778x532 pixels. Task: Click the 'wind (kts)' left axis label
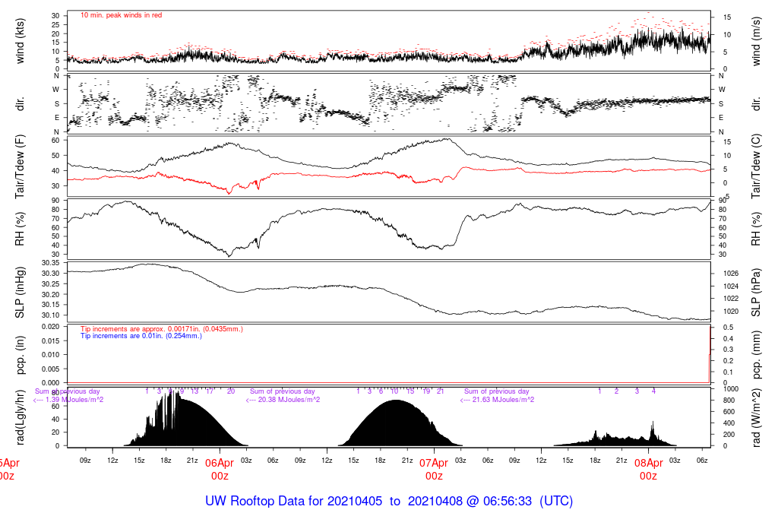point(20,41)
